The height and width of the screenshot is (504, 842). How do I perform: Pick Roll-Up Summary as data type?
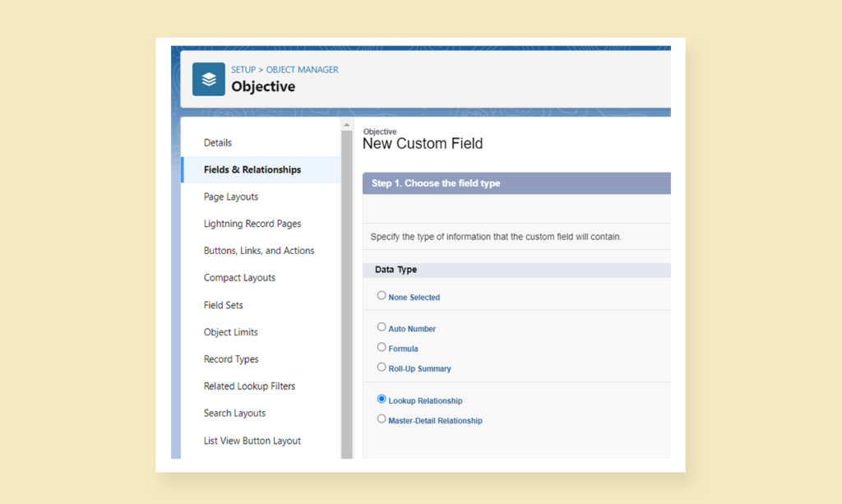(x=382, y=368)
